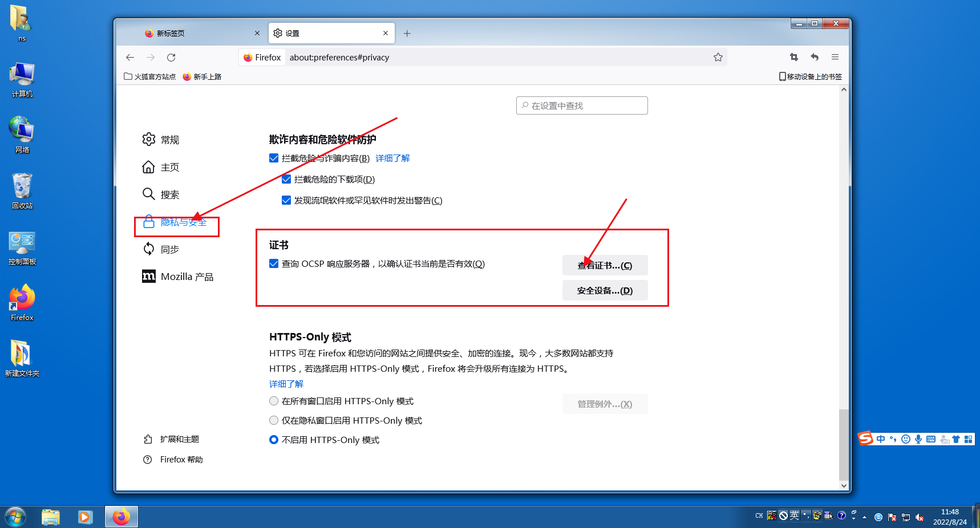Click the Firefox identity badge in address bar
The height and width of the screenshot is (528, 980).
(262, 58)
